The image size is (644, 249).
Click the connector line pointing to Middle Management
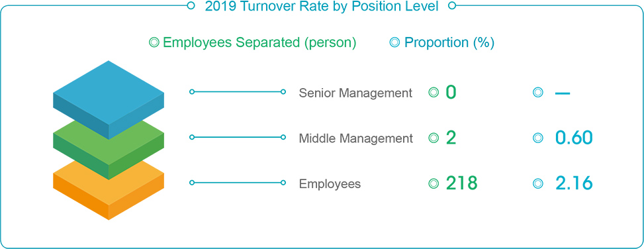tap(238, 137)
